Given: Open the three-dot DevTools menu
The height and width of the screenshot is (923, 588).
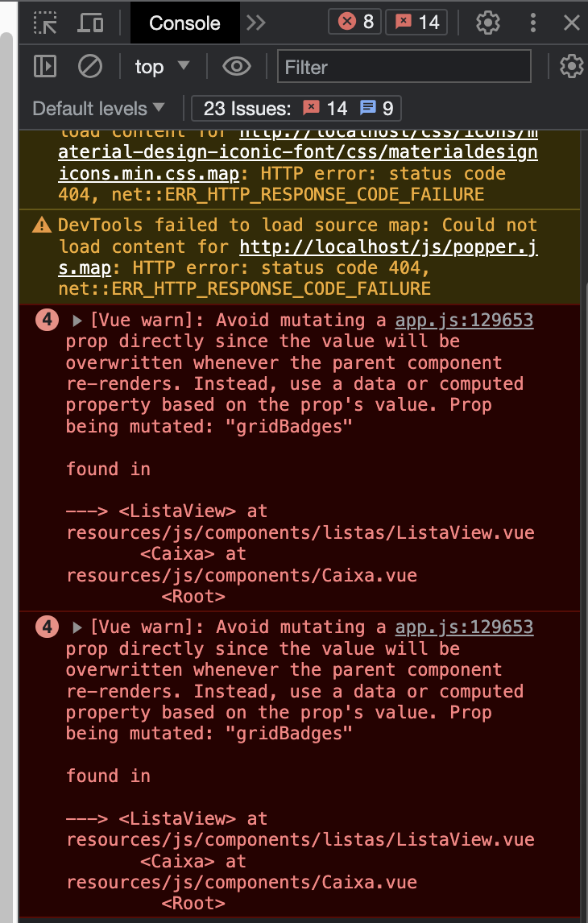Looking at the screenshot, I should (x=532, y=23).
